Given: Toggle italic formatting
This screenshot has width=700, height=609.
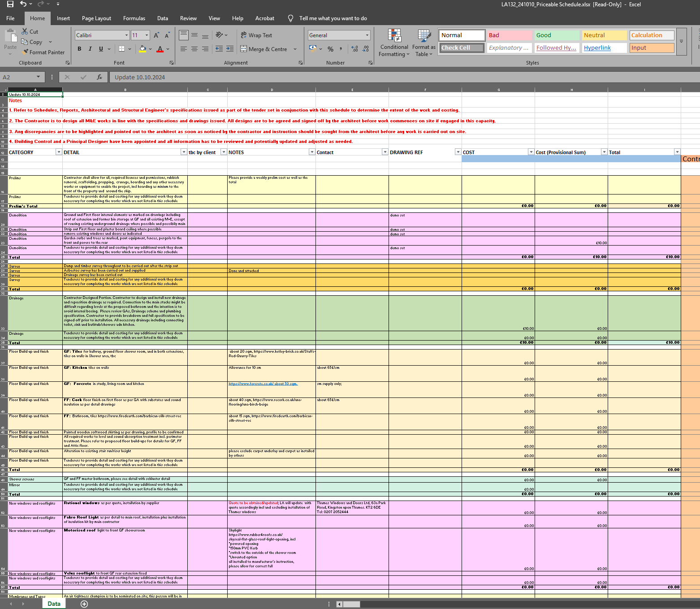Looking at the screenshot, I should click(x=90, y=49).
